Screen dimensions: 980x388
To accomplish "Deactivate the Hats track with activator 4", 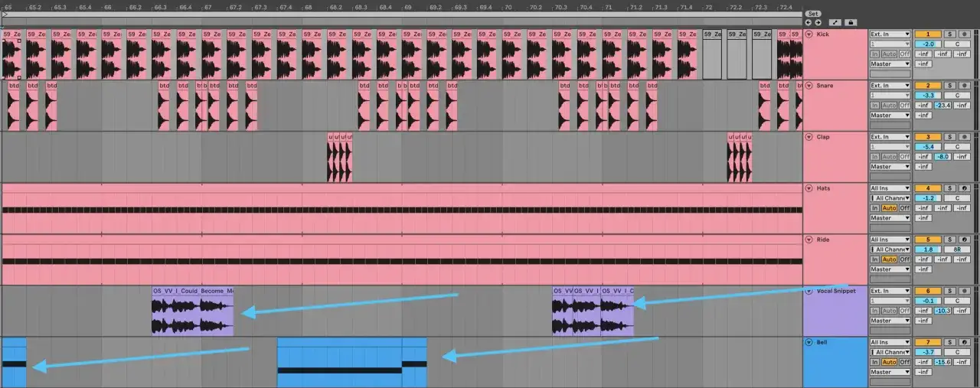I will pyautogui.click(x=928, y=188).
